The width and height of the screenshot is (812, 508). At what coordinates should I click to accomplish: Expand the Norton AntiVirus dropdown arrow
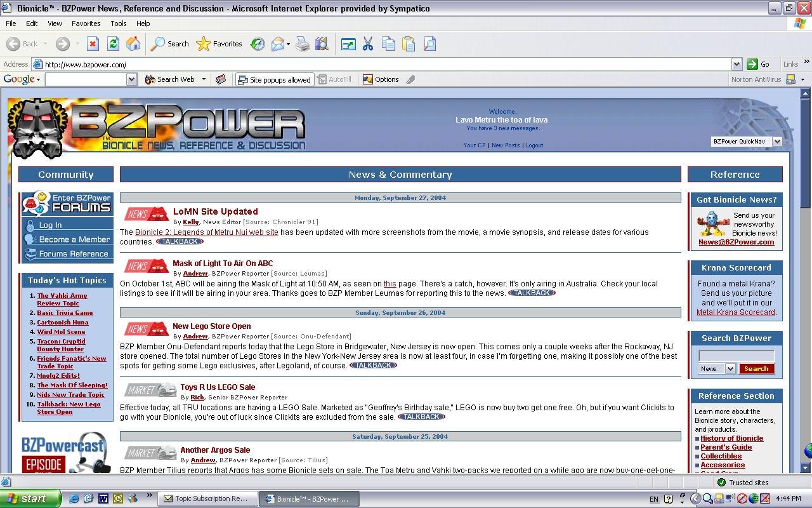tap(802, 79)
